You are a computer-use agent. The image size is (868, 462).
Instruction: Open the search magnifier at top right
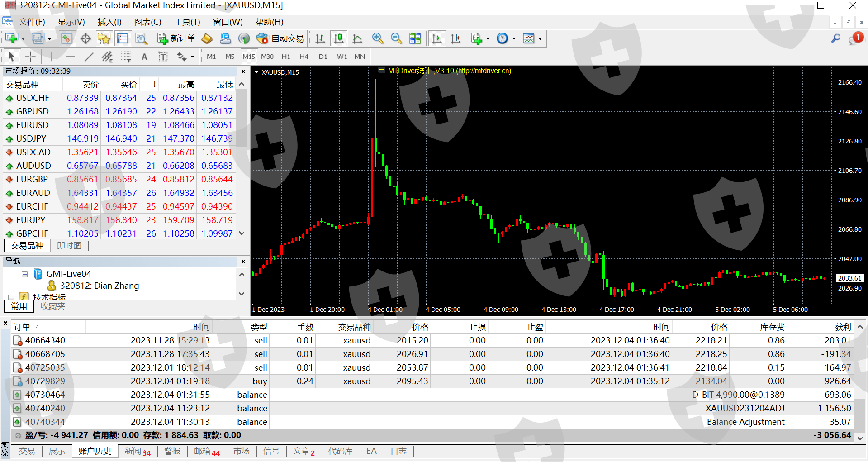(835, 39)
